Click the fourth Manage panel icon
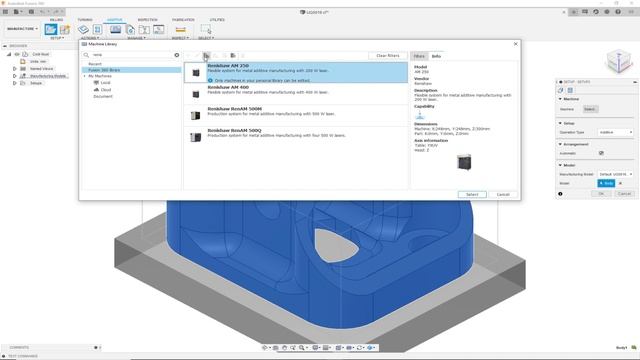Viewport: 640px width, 360px height. pos(158,29)
